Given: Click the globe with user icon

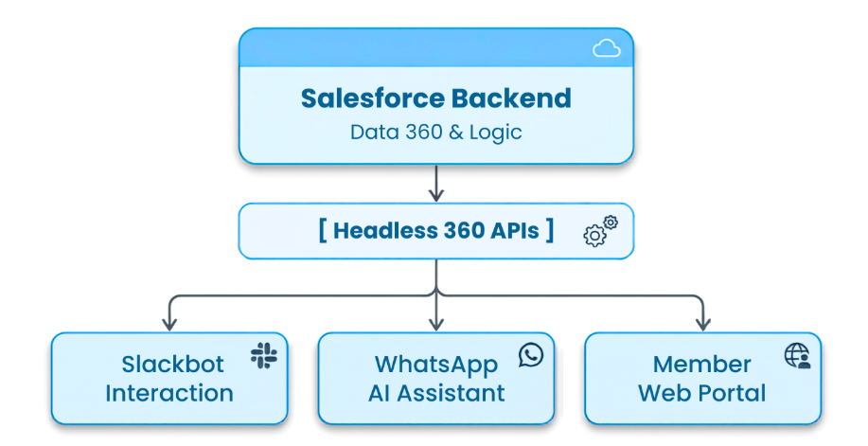Looking at the screenshot, I should (x=798, y=356).
